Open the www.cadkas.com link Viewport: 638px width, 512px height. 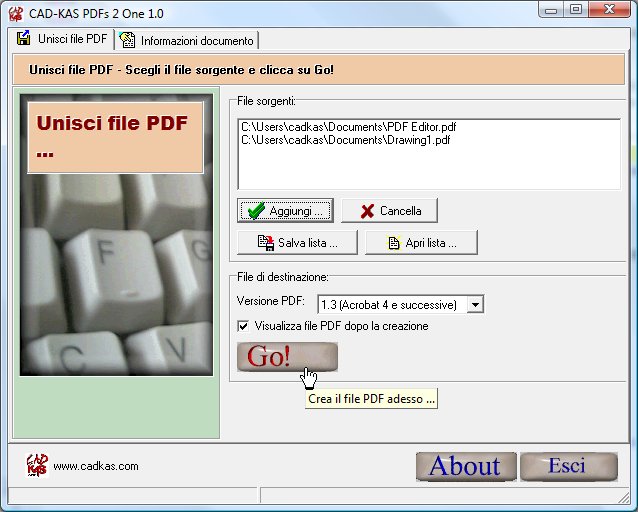(x=96, y=466)
